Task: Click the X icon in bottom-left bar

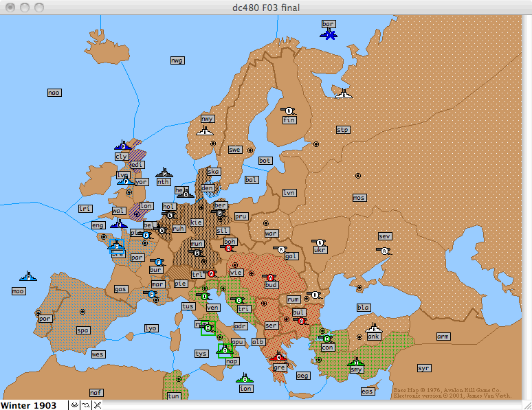Action: [x=98, y=405]
